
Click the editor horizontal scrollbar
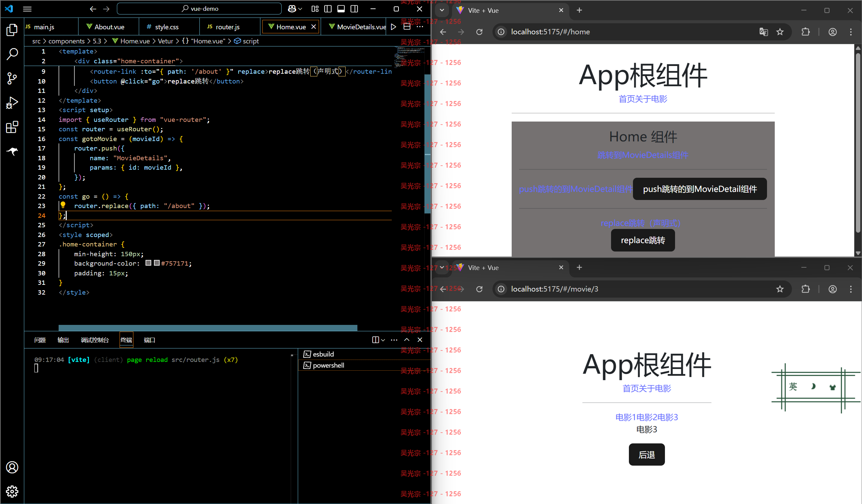click(x=207, y=328)
